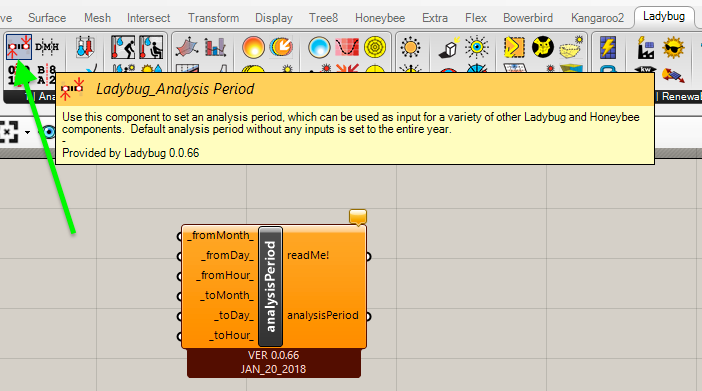Click the DMH day-month-hour icon
Image resolution: width=702 pixels, height=391 pixels.
click(x=47, y=47)
